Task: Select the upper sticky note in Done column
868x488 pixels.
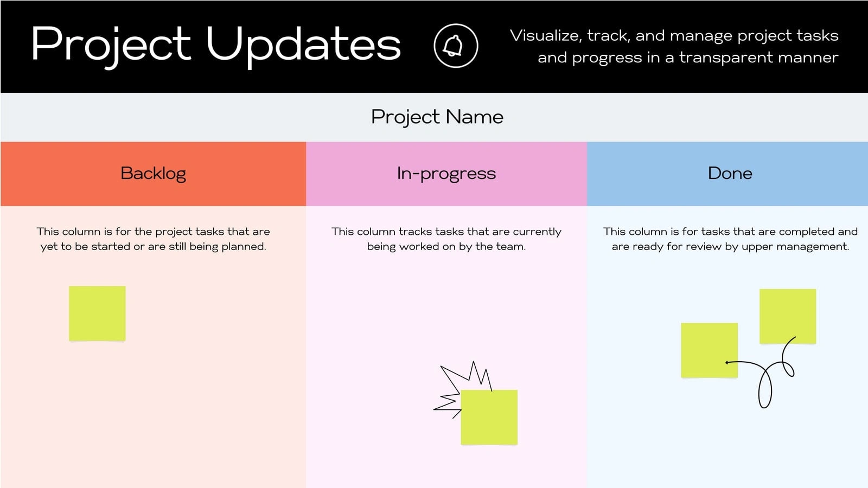Action: coord(788,317)
